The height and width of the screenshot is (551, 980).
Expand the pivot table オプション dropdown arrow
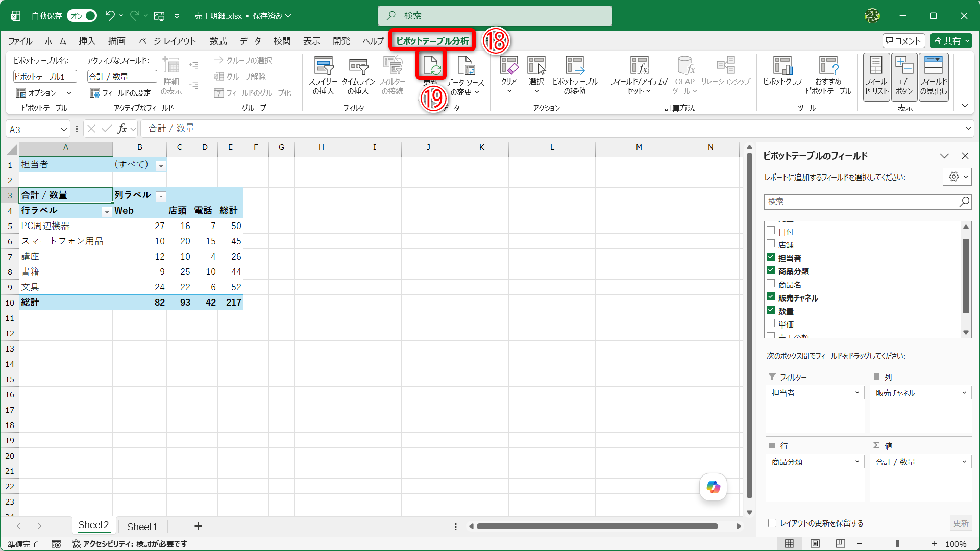tap(69, 93)
